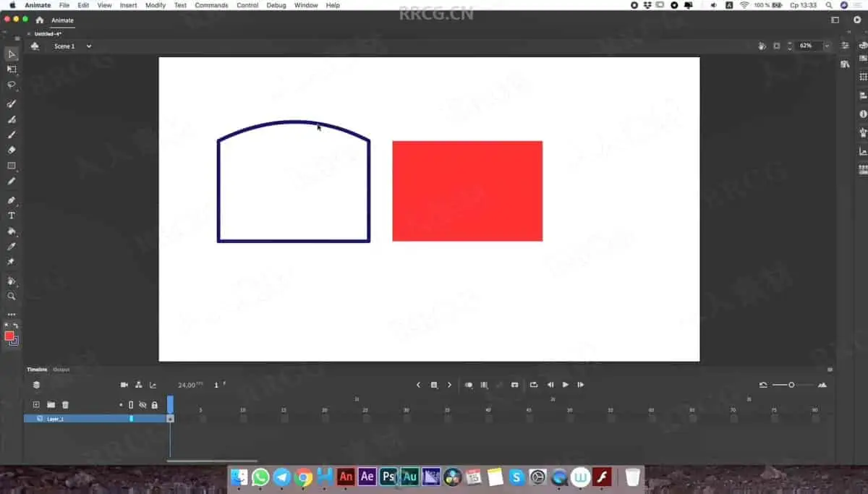This screenshot has height=494, width=868.
Task: Reset timeline zoom to default
Action: (763, 385)
